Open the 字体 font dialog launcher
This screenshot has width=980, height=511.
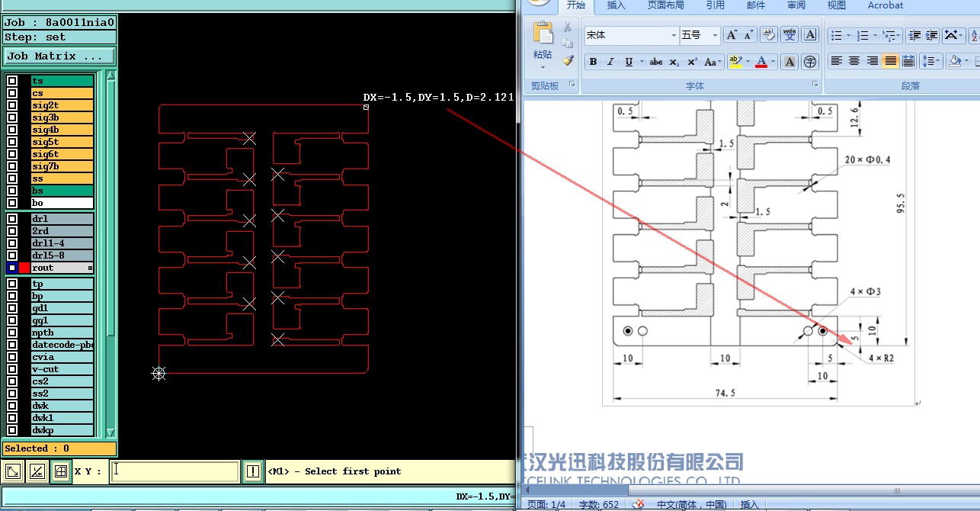815,85
